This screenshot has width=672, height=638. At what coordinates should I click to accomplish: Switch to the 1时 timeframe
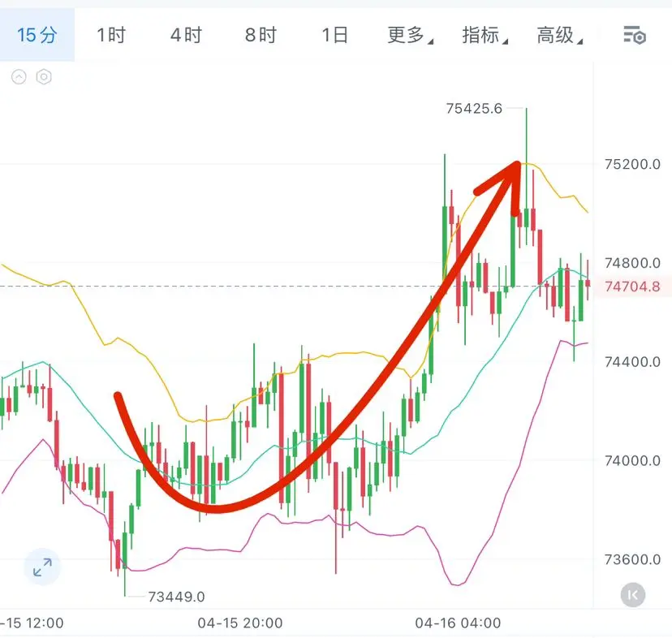111,35
